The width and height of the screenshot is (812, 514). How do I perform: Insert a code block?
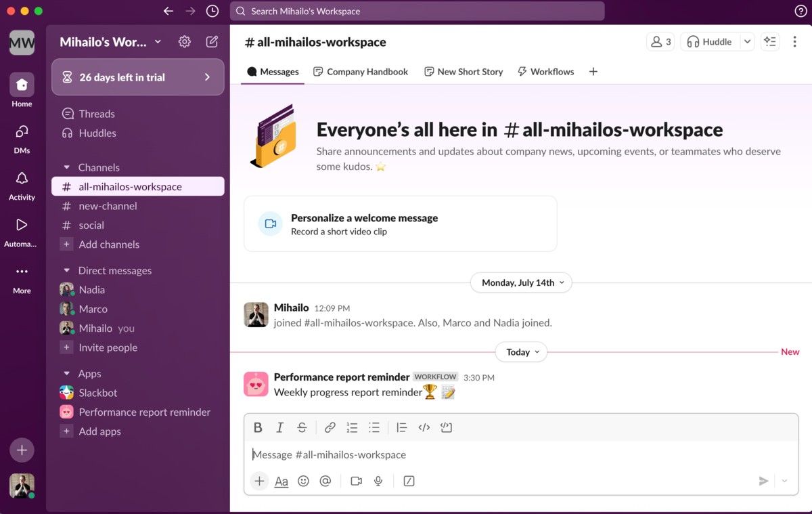tap(446, 427)
